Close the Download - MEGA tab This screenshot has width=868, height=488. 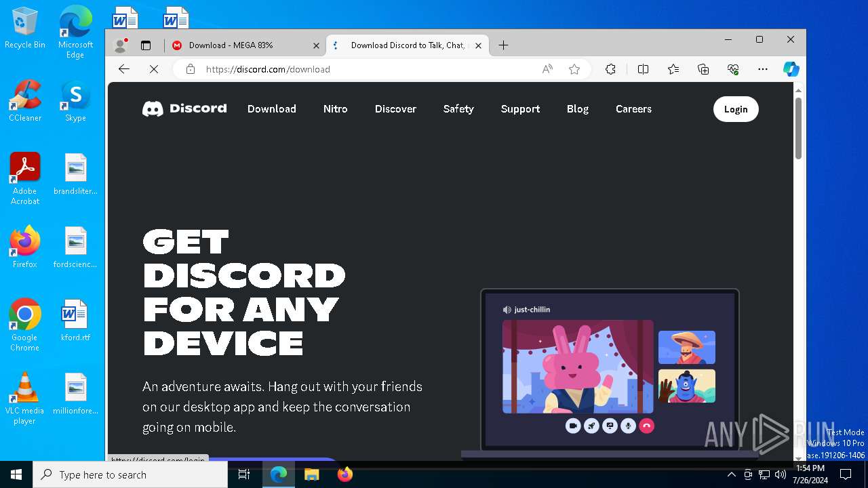[316, 45]
